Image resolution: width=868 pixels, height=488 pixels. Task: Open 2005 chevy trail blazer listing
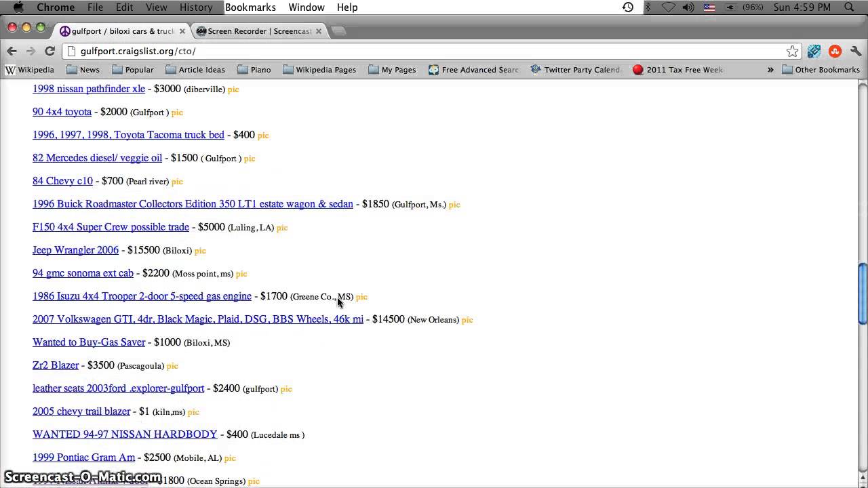[81, 411]
